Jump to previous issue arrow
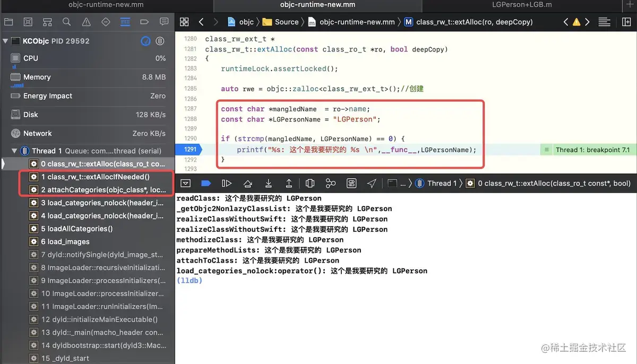The height and width of the screenshot is (364, 637). (566, 22)
